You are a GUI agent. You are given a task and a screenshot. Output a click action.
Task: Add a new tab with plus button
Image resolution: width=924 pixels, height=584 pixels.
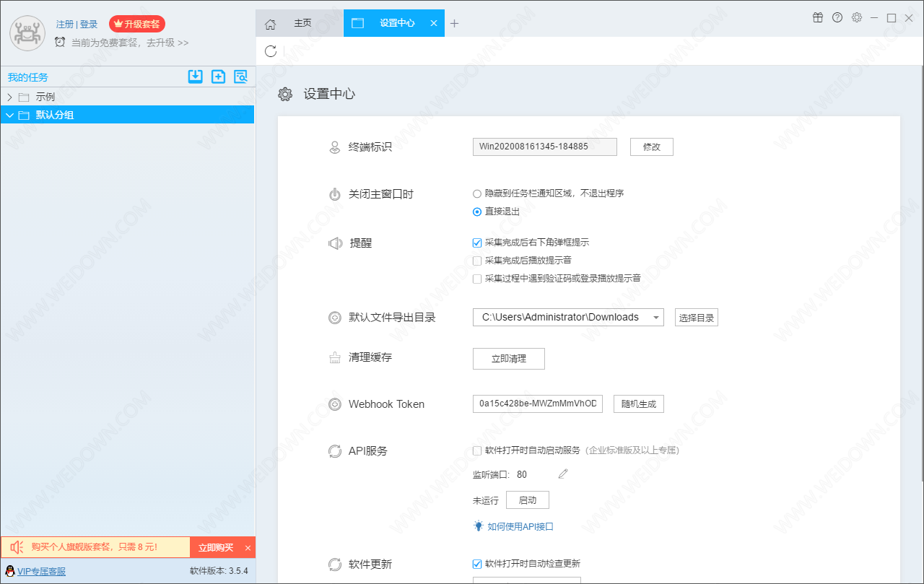coord(454,23)
